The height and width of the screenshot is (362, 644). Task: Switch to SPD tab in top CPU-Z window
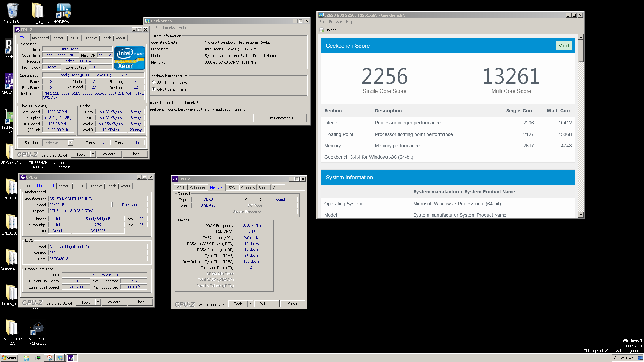click(x=75, y=38)
